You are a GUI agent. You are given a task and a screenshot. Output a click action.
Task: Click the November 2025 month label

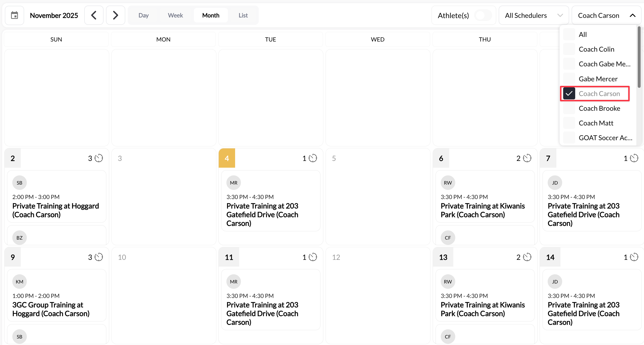(x=54, y=15)
